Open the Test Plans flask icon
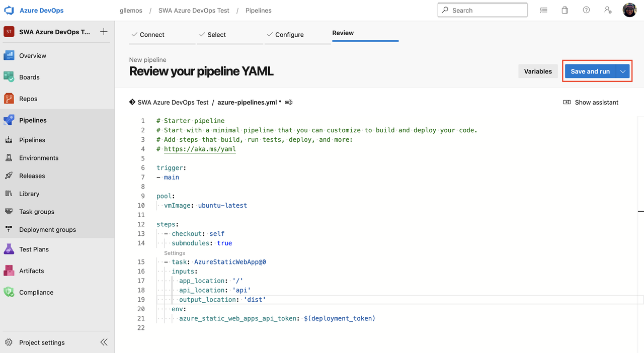The width and height of the screenshot is (644, 353). pyautogui.click(x=9, y=249)
